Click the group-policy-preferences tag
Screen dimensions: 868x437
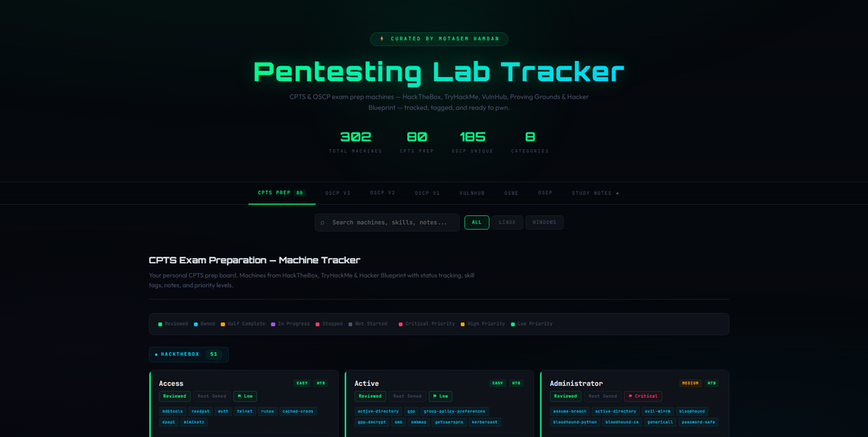[x=455, y=412]
